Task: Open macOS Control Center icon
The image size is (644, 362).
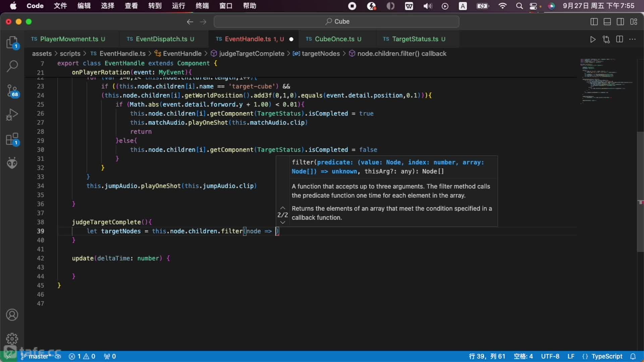Action: click(534, 6)
